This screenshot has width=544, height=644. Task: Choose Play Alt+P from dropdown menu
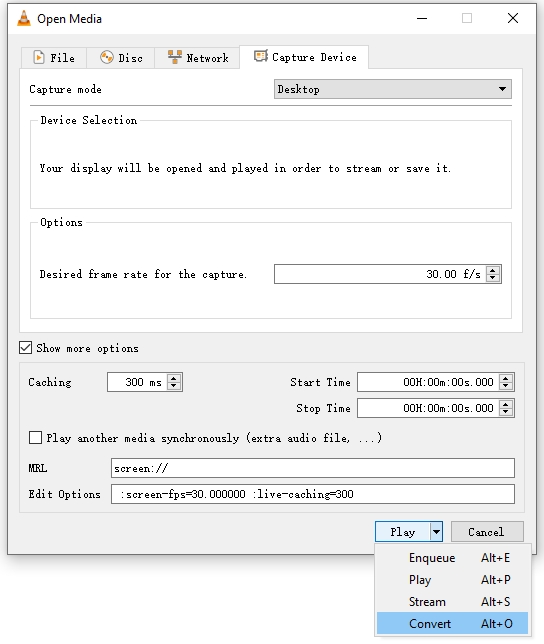(x=452, y=580)
